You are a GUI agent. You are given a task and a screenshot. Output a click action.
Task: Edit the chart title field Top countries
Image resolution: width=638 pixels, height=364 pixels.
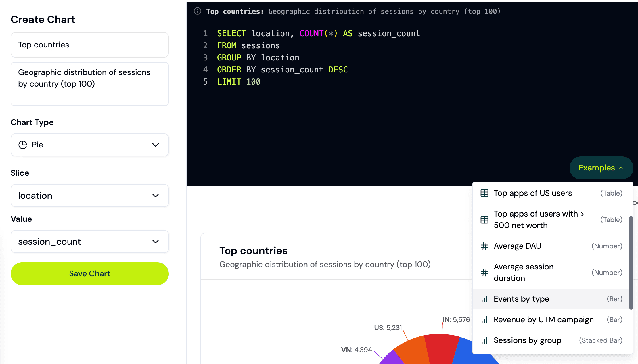click(x=89, y=45)
